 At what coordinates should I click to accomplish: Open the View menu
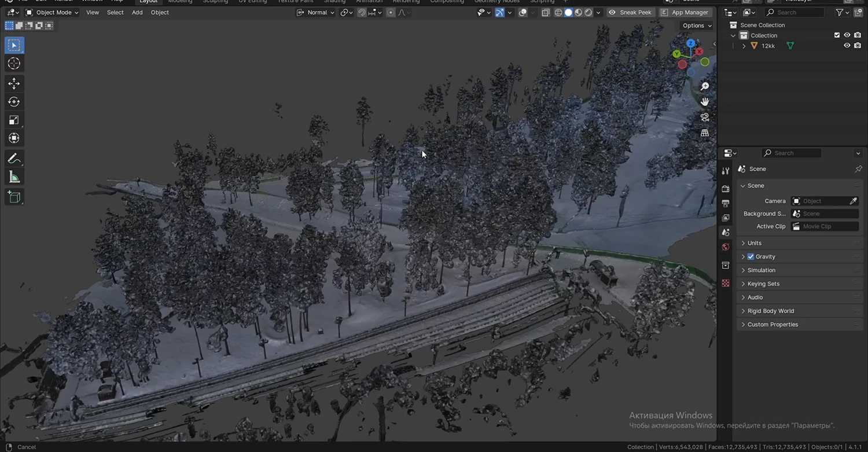[93, 12]
